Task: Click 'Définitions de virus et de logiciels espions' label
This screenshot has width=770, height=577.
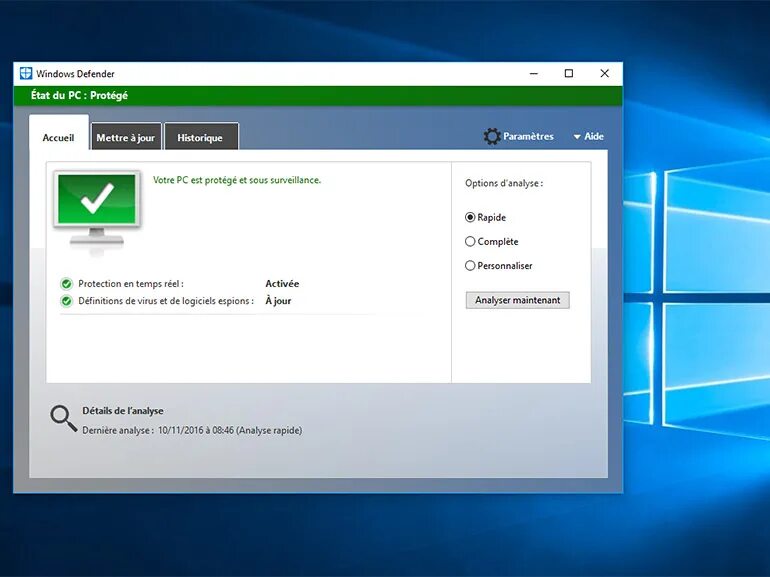Action: [x=166, y=301]
